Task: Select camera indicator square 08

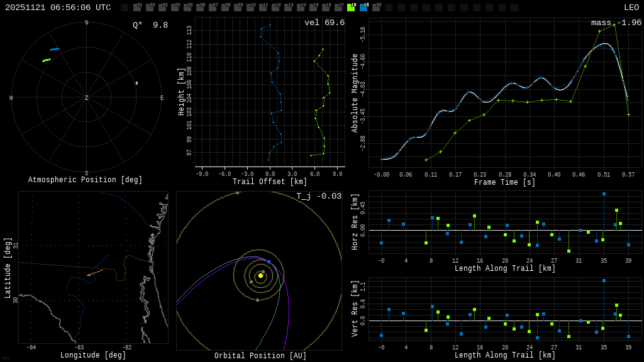Action: 225,8
